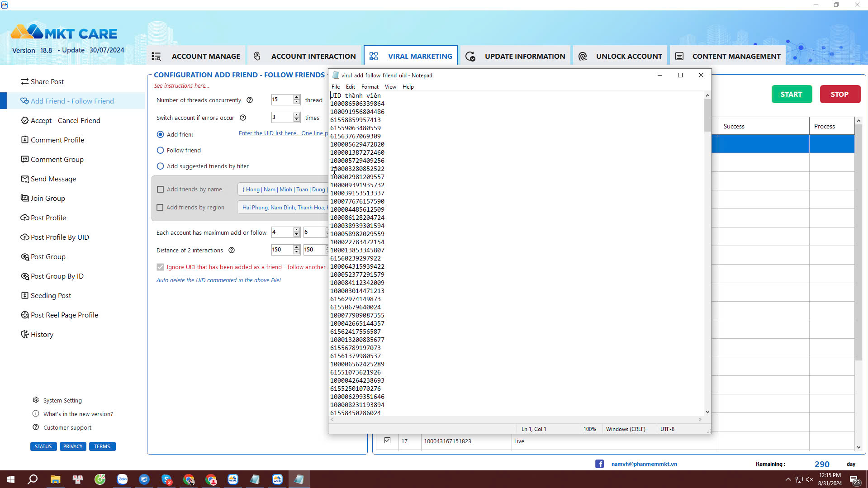Open Notepad's Help menu
Viewport: 868px width, 488px height.
408,87
